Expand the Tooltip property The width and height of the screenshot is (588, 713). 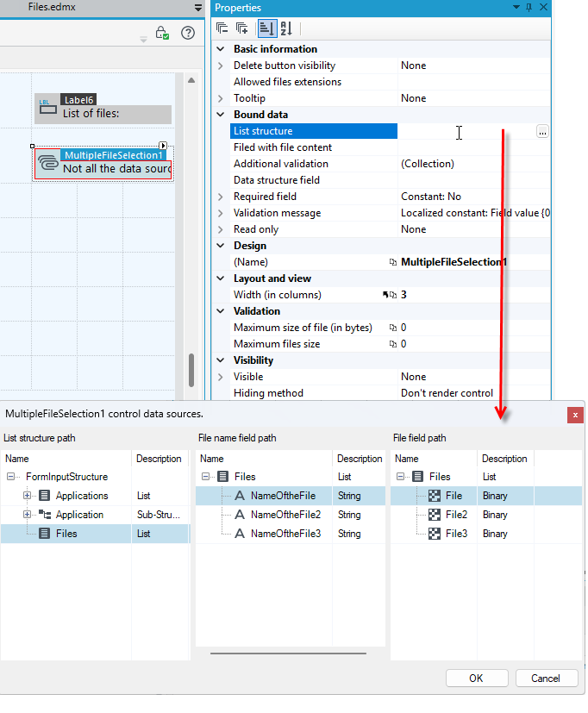(221, 98)
